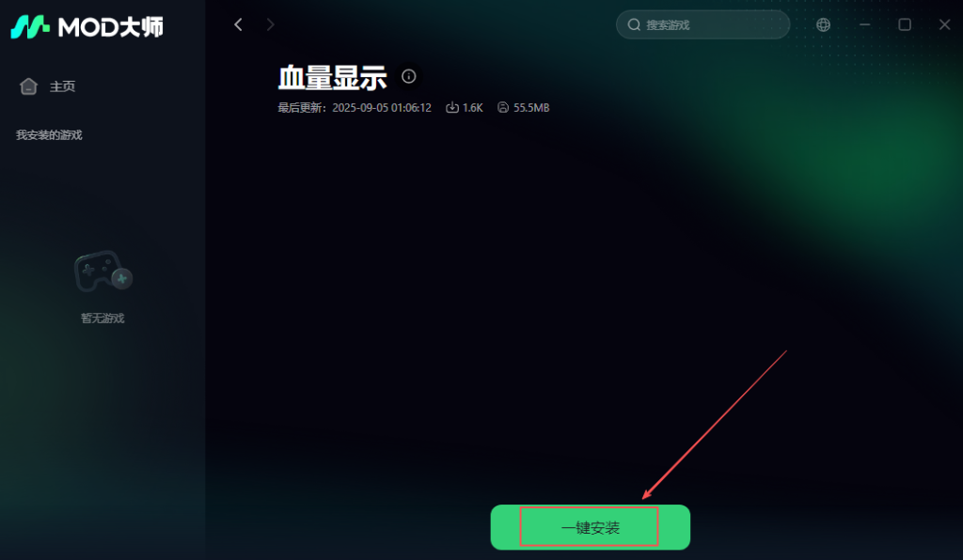This screenshot has height=560, width=963.
Task: Click the 血量显示 mod title
Action: 332,77
